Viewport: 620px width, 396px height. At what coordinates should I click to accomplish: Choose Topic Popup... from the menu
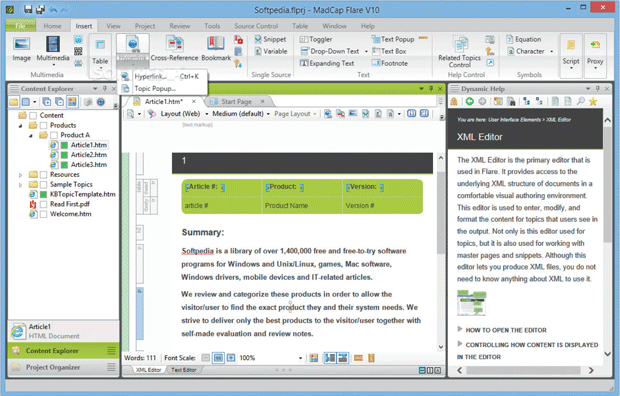(163, 88)
